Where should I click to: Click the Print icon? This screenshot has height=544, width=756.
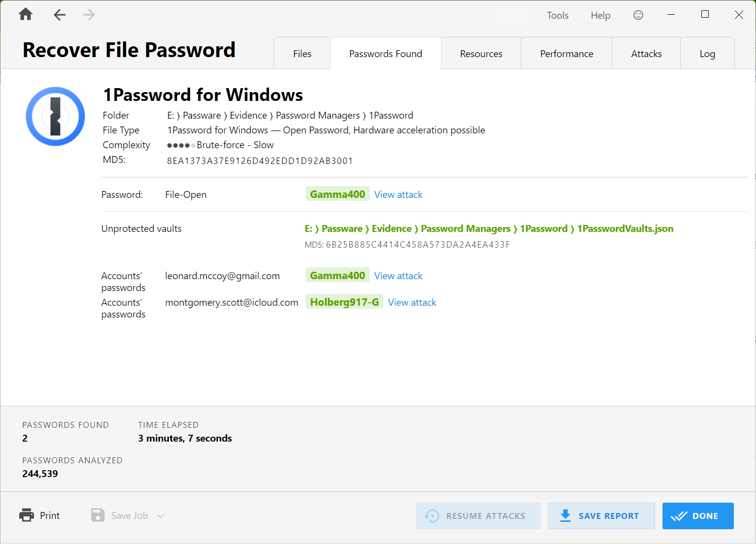point(27,515)
